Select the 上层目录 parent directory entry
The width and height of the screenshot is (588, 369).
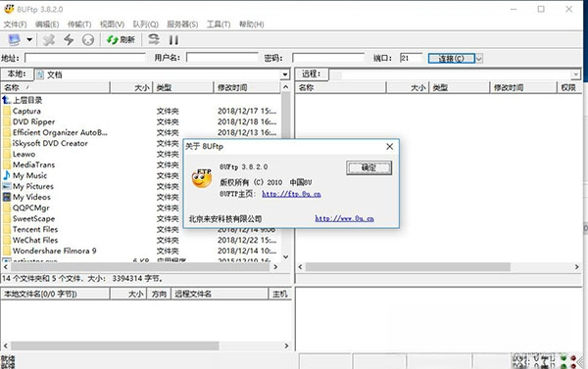(x=23, y=100)
